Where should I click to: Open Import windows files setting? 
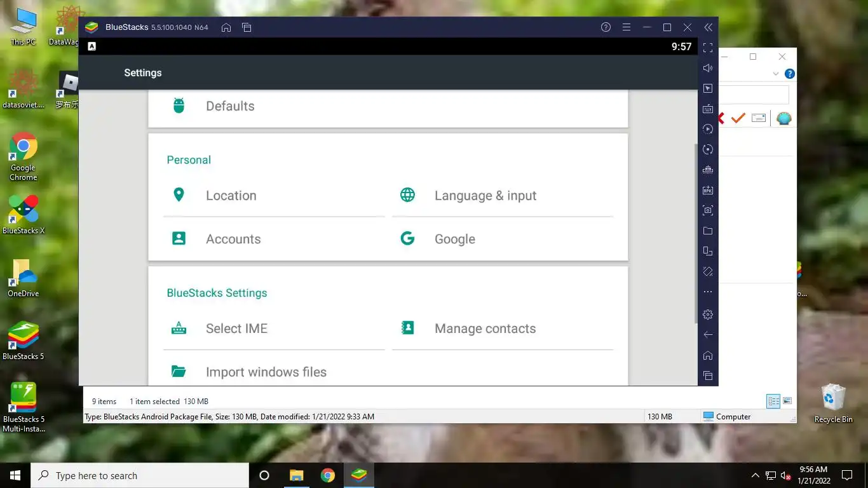274,372
